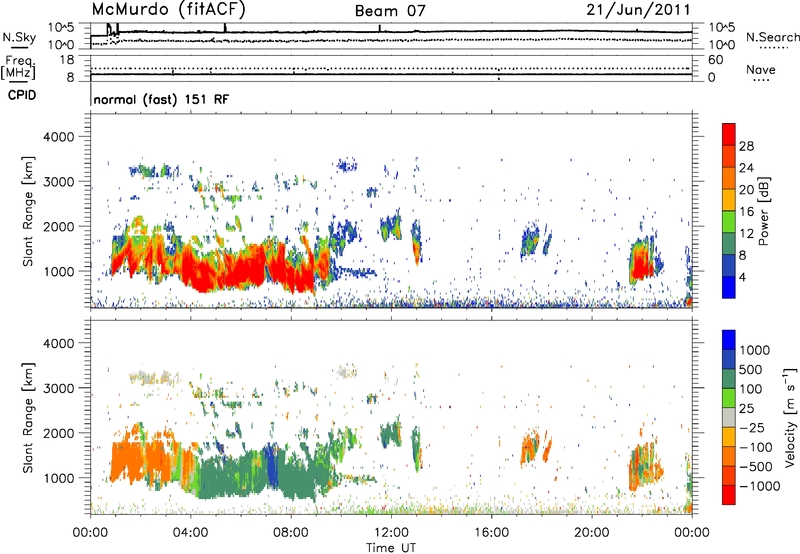
Task: Select the 'normal (fast) 151 RF' text
Action: point(161,99)
